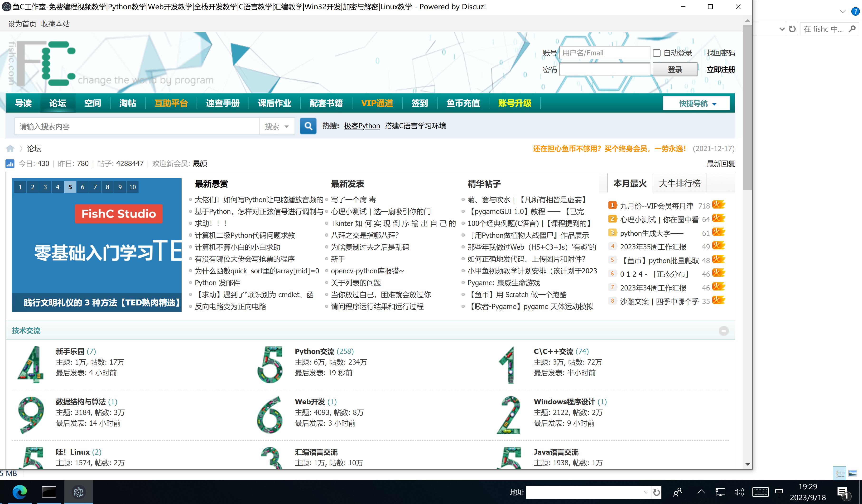The height and width of the screenshot is (504, 862).
Task: Focus the 密码 input field
Action: 604,69
